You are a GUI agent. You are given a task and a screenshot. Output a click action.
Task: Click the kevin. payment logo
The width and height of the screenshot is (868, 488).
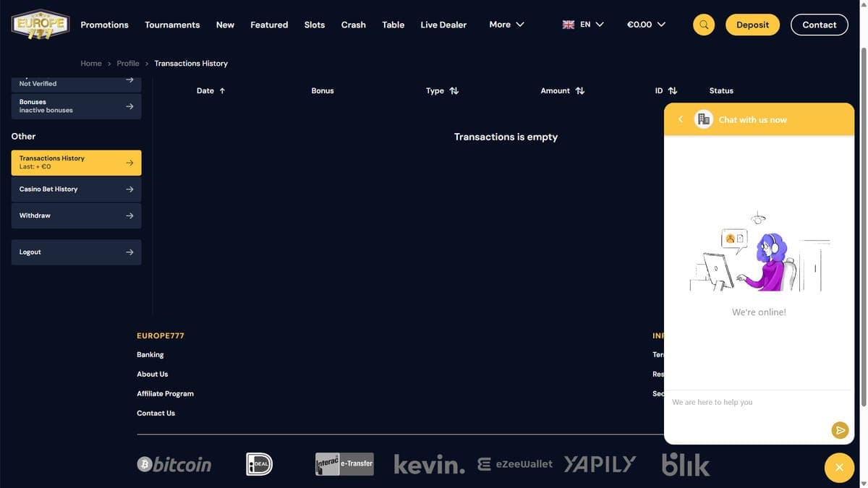(x=430, y=465)
